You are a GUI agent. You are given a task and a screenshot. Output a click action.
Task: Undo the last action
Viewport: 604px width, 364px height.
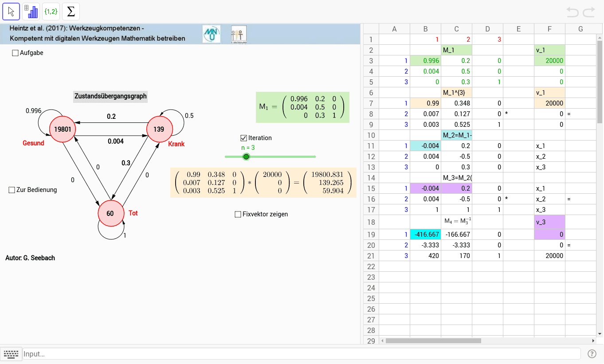[x=573, y=12]
